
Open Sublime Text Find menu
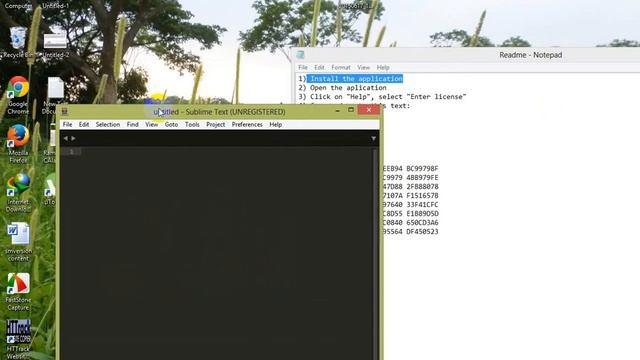(132, 124)
